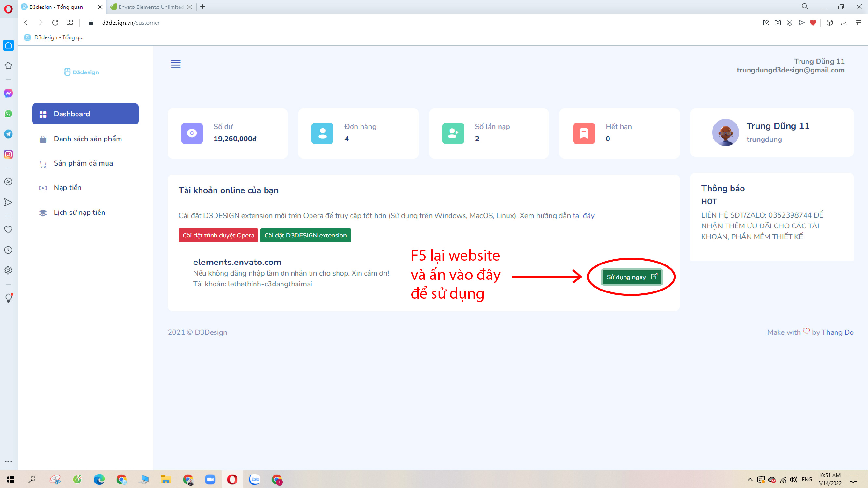Click the Start Page home icon in sidebar
The image size is (868, 488).
click(x=8, y=45)
